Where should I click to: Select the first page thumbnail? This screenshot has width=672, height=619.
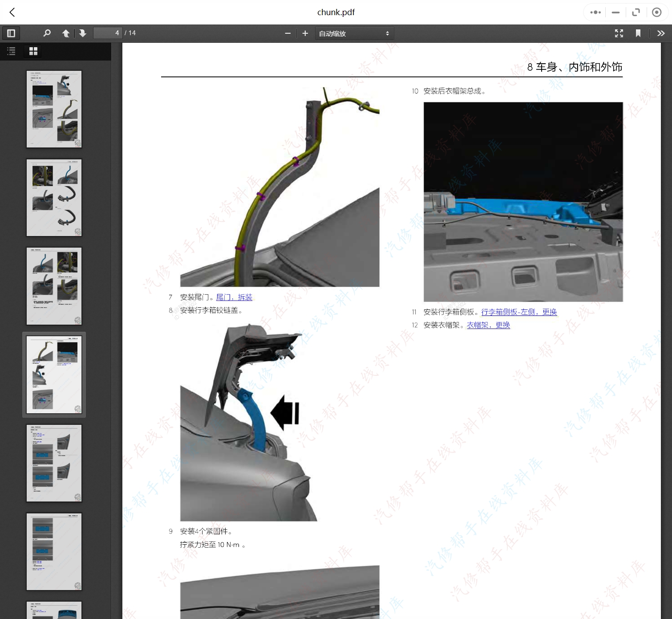[x=54, y=109]
